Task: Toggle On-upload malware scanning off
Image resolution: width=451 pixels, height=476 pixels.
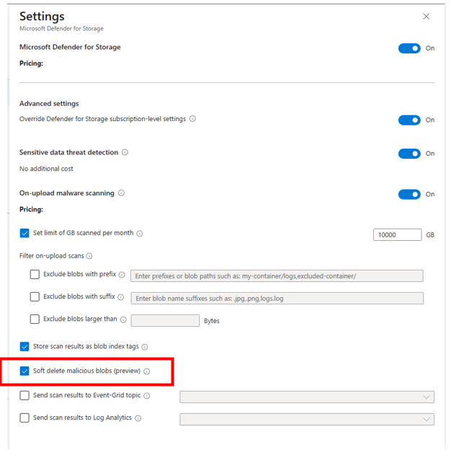Action: (409, 194)
